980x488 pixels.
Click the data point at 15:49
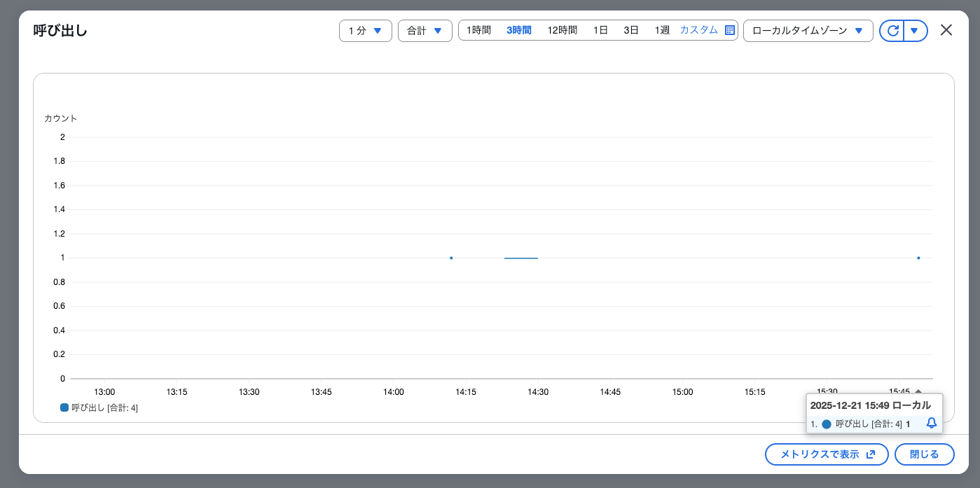pos(918,258)
